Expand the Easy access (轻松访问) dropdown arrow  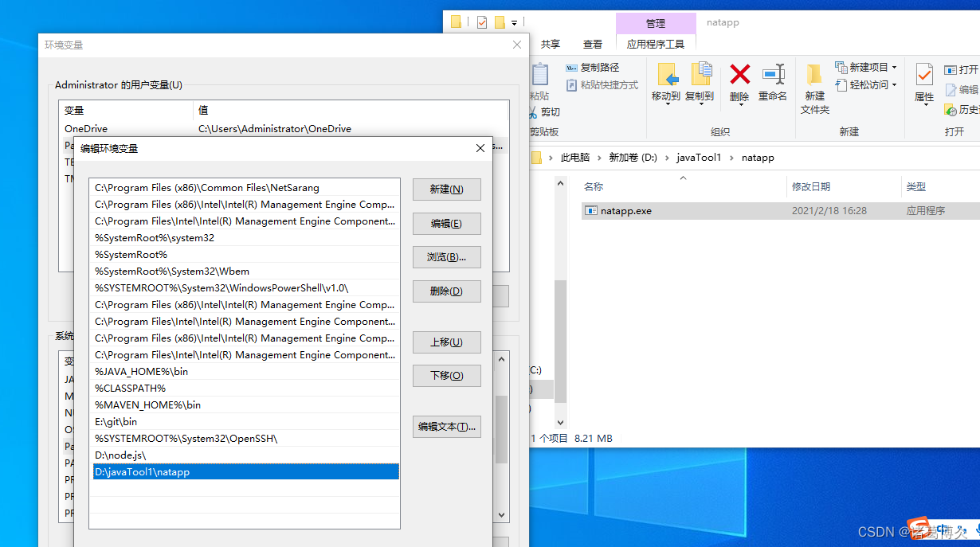(895, 85)
